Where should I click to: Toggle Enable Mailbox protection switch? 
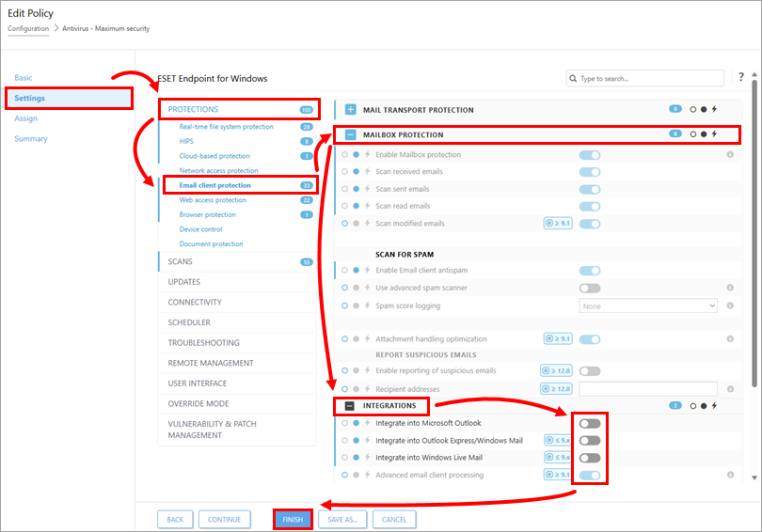pos(590,155)
